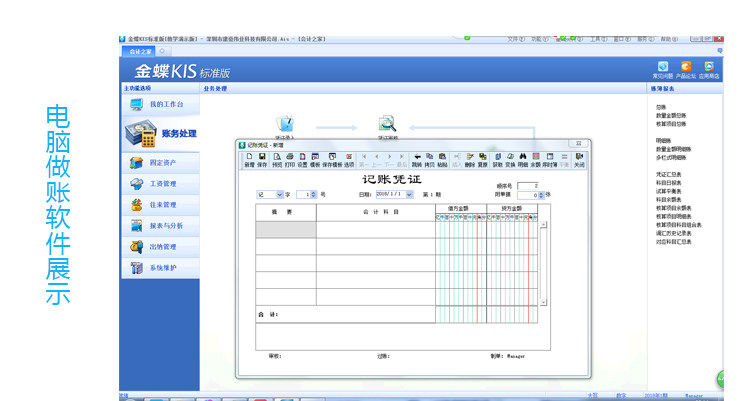750x401 pixels.
Task: Open the 凭证汇总表 report link
Action: 668,175
